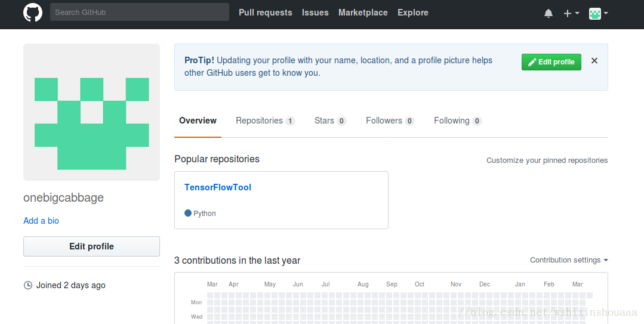Image resolution: width=644 pixels, height=324 pixels.
Task: Click the Add a bio link
Action: pos(41,221)
